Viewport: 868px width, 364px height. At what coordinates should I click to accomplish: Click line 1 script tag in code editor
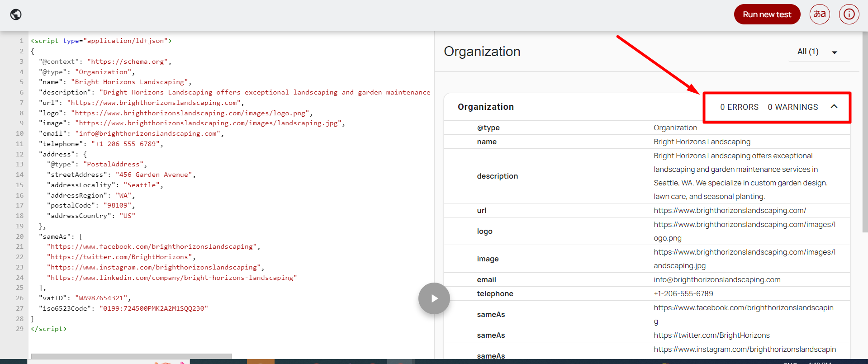101,41
